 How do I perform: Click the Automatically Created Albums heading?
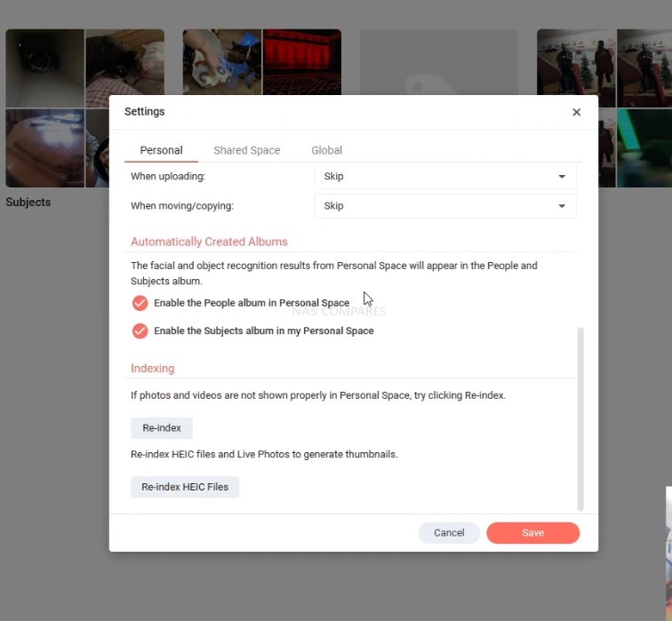click(x=209, y=242)
